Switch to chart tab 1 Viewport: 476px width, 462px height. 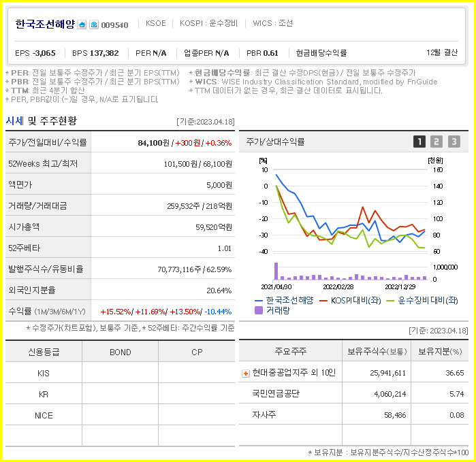tap(419, 142)
